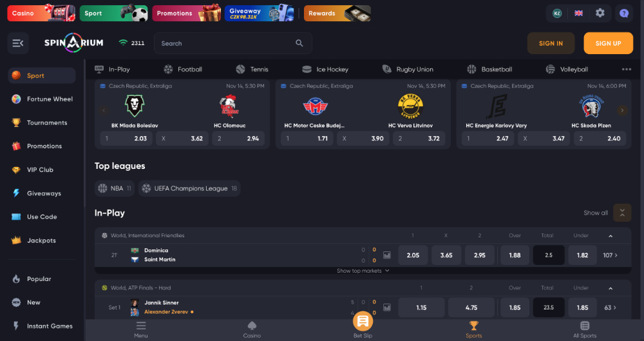Collapse ATP Finals Hard section
Viewport: 644px width, 341px height.
[x=611, y=288]
